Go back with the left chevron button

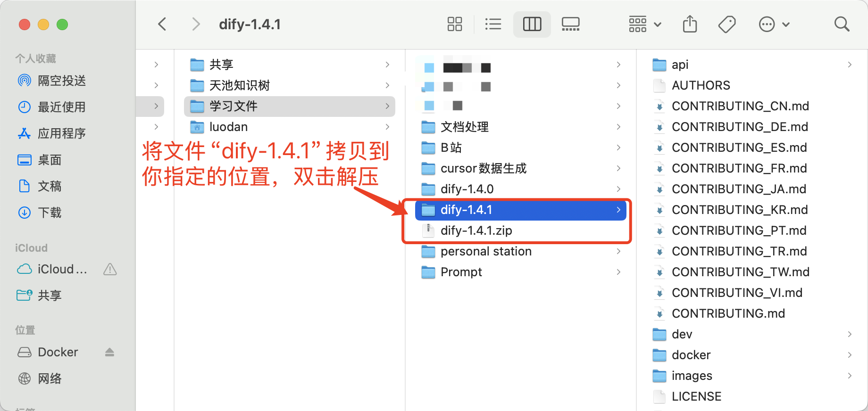[162, 24]
